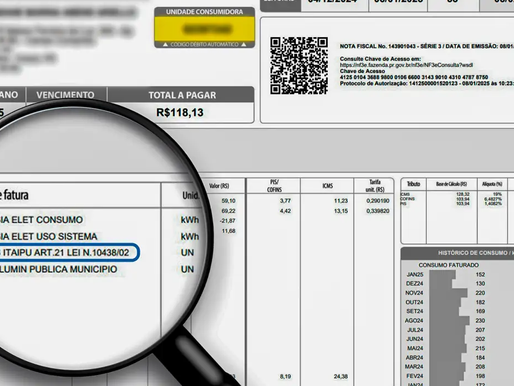The image size is (514, 386).
Task: Click consumption value '169' for SET24
Action: coord(480,311)
